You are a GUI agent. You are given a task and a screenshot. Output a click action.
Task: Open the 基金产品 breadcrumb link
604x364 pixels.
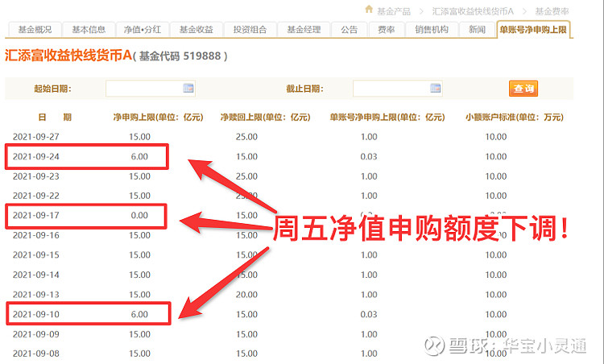[393, 11]
